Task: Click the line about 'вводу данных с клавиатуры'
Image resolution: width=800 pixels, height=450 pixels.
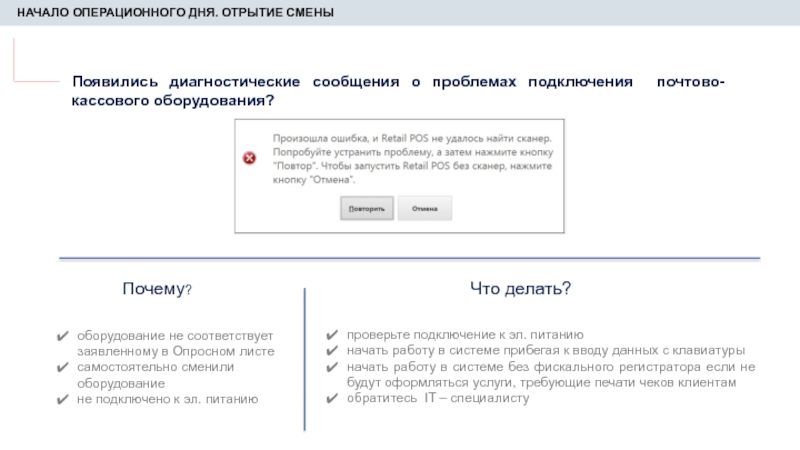Action: pyautogui.click(x=546, y=351)
